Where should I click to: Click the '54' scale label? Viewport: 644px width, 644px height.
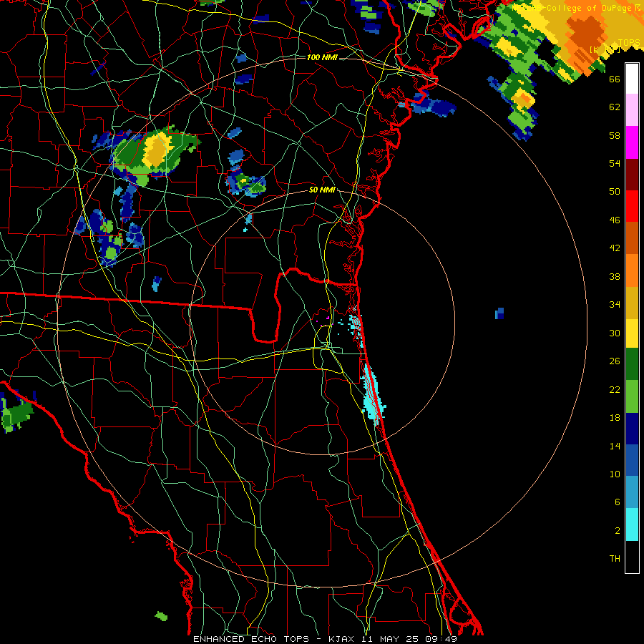pyautogui.click(x=615, y=163)
